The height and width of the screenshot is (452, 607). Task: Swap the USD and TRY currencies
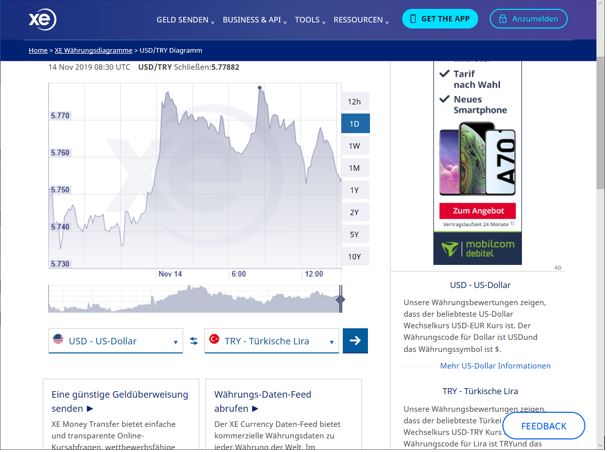point(194,341)
